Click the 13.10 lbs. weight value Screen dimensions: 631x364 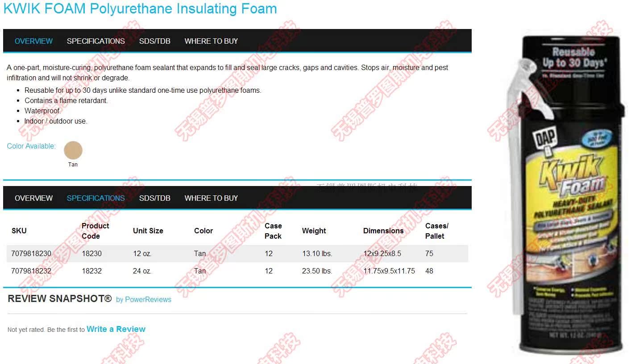pos(317,253)
